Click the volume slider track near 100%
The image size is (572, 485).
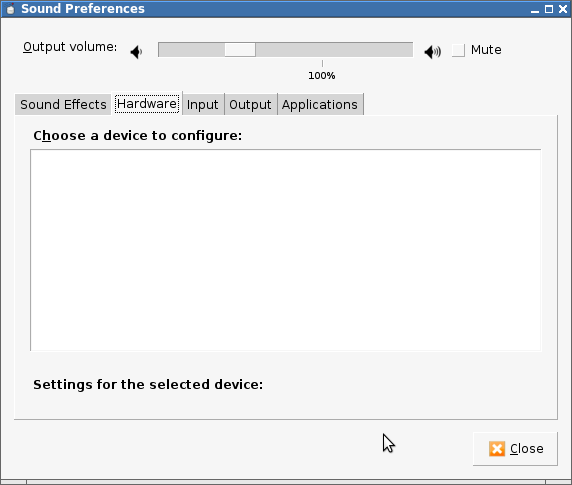(x=322, y=50)
